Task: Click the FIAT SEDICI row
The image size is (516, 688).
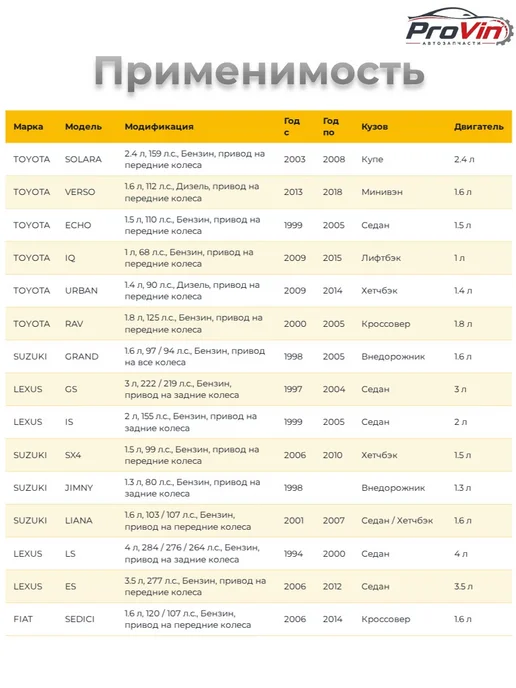Action: 258,620
